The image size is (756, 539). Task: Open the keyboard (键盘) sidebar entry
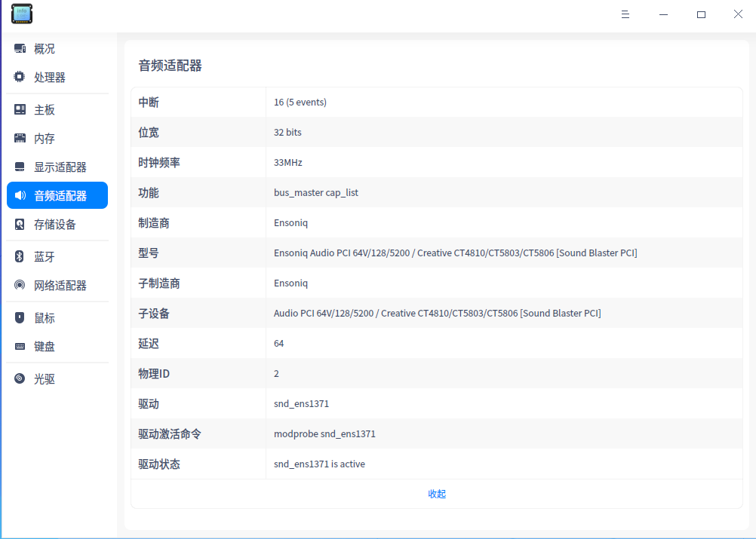click(x=44, y=347)
